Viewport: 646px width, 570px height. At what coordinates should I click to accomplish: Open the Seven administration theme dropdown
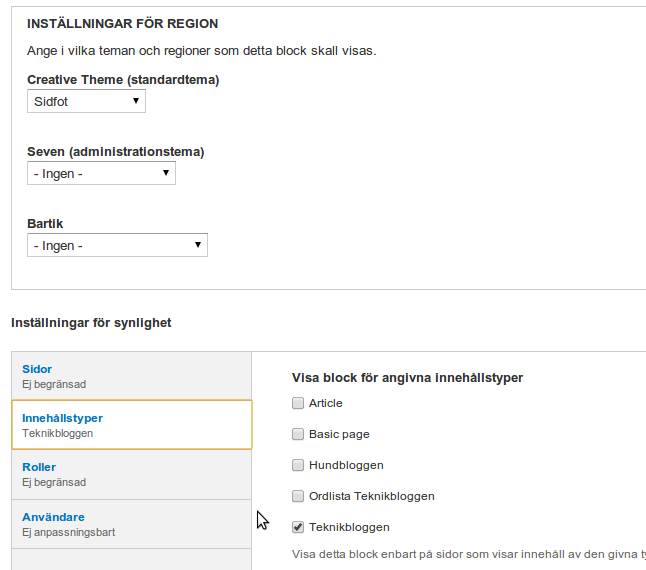101,173
